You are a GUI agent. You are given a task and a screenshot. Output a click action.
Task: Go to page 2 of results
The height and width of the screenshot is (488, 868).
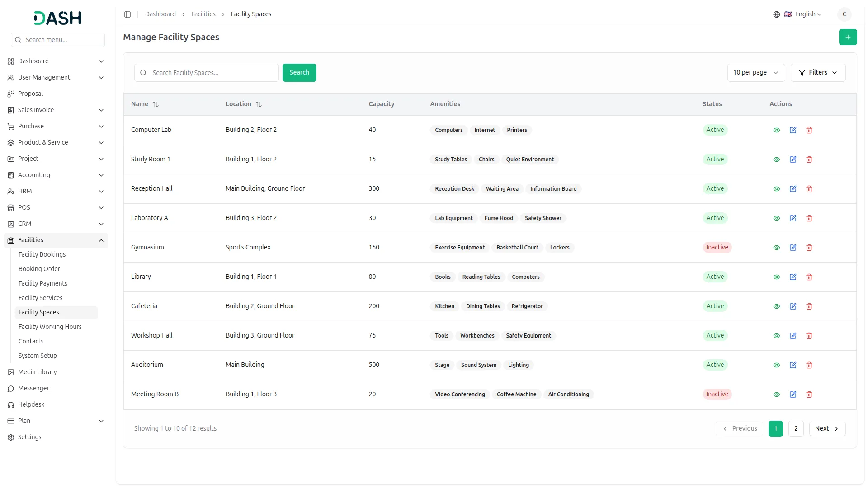coord(796,429)
